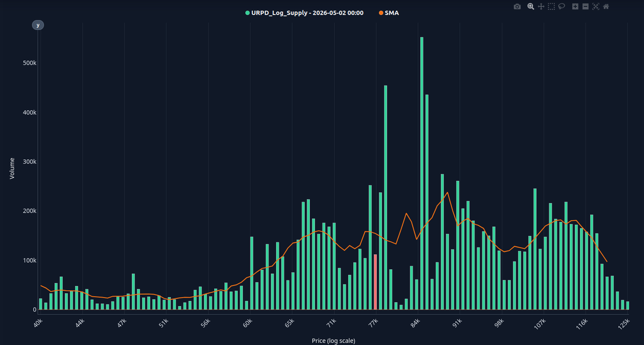Click the '107k' x-axis tick label
644x345 pixels.
(539, 325)
